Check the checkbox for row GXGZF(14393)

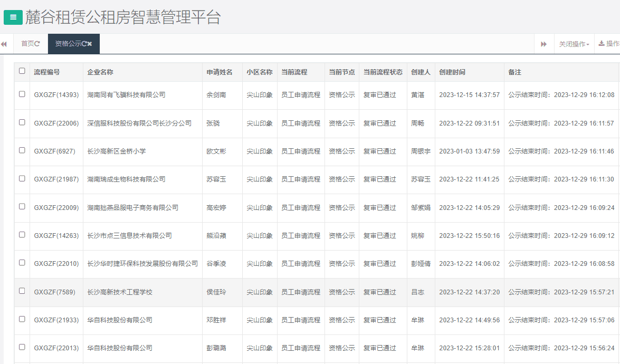coord(22,95)
